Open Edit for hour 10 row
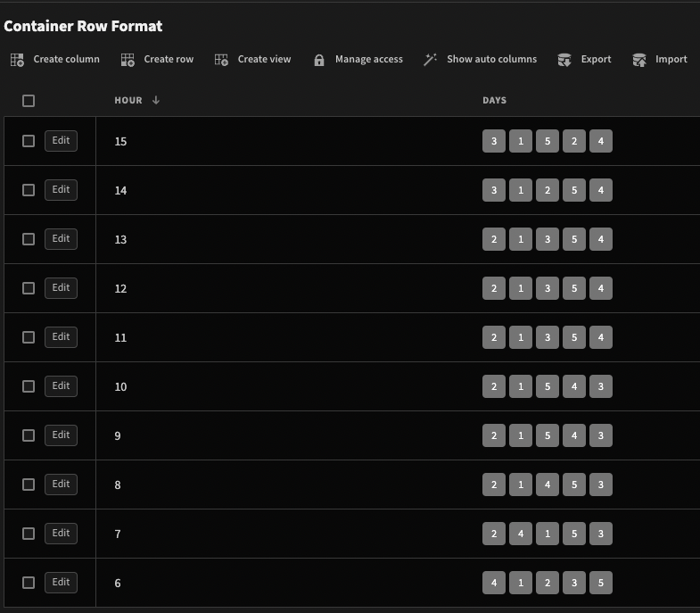700x613 pixels. 62,386
